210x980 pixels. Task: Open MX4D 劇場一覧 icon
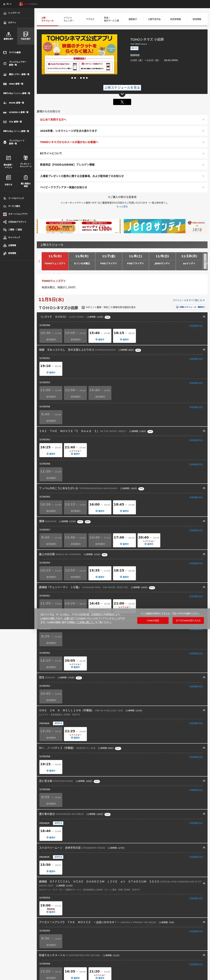click(x=5, y=103)
